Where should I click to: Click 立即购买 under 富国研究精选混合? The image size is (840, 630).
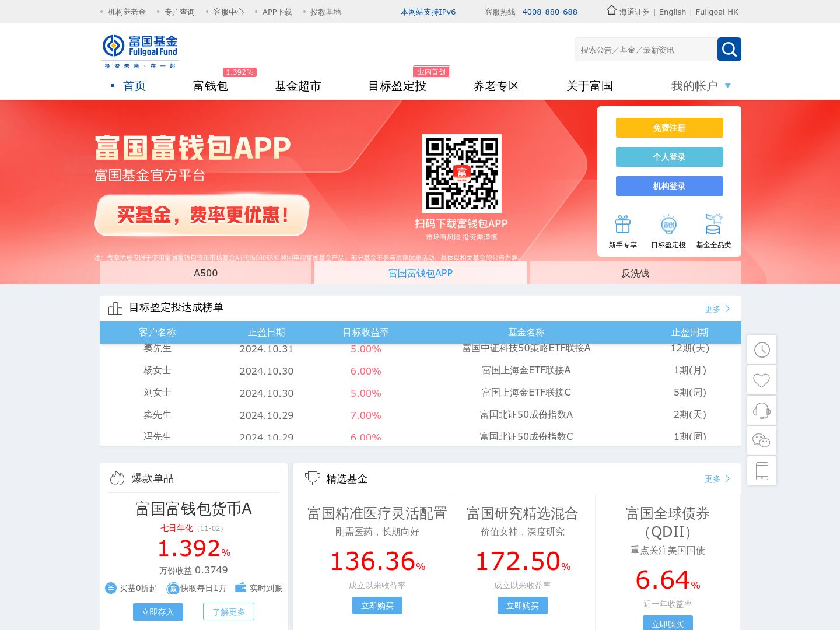[x=523, y=605]
